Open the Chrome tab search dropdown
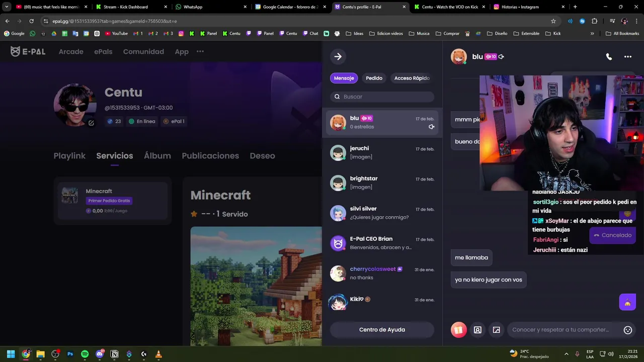Image resolution: width=644 pixels, height=362 pixels. point(7,7)
